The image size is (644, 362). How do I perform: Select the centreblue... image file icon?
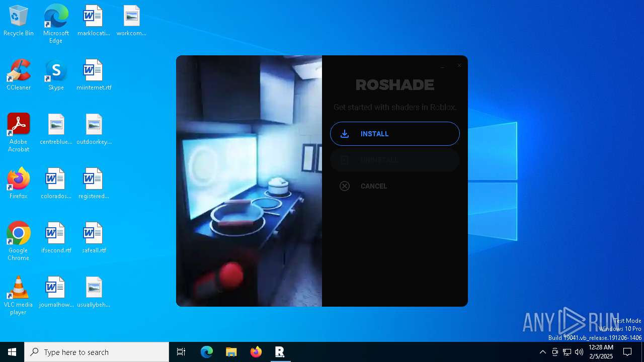pyautogui.click(x=56, y=130)
